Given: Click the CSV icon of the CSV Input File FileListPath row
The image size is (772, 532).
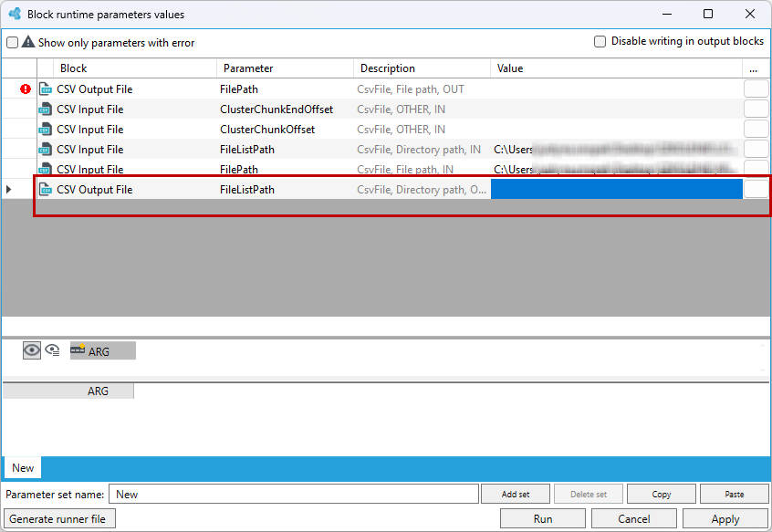Looking at the screenshot, I should [x=46, y=150].
